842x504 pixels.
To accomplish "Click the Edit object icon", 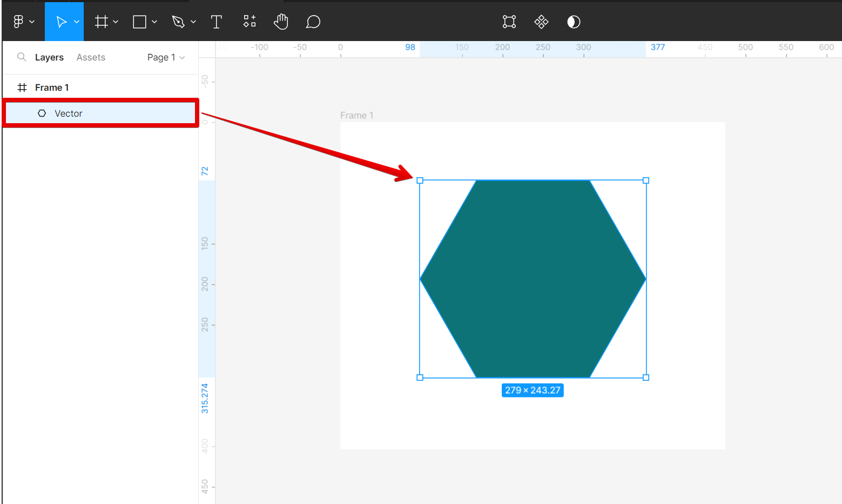I will click(509, 22).
